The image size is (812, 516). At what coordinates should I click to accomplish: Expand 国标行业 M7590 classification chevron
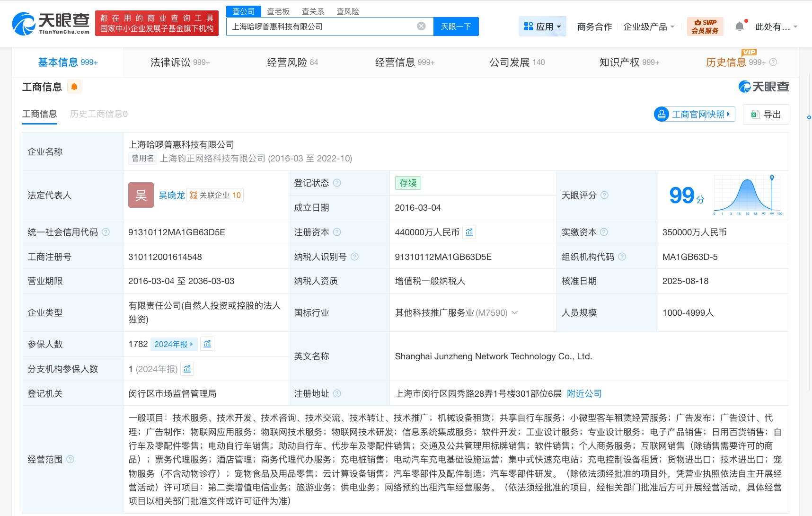coord(515,312)
